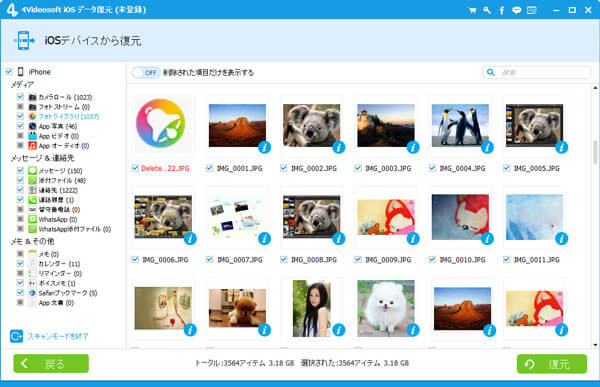Click the green 復元 recover button
The height and width of the screenshot is (387, 600).
[x=552, y=364]
